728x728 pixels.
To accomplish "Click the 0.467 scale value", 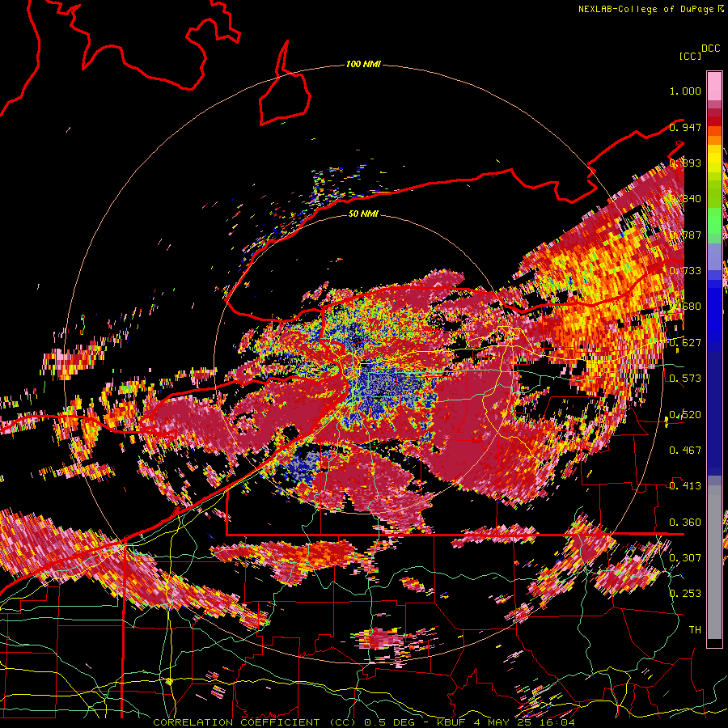I will 685,451.
